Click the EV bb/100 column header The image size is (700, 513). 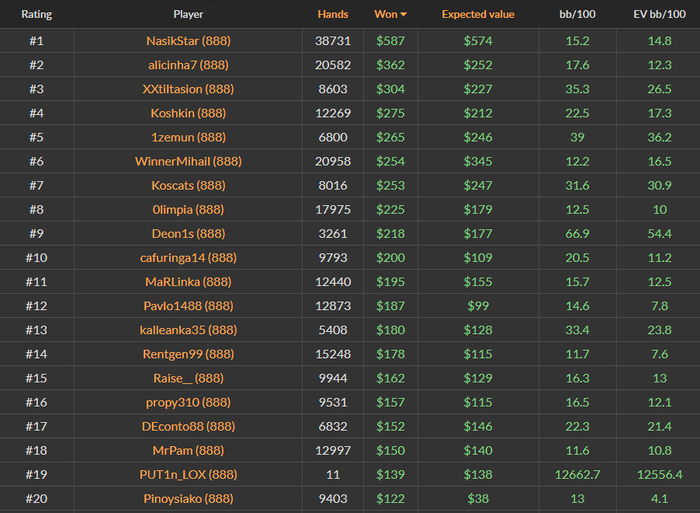click(x=659, y=14)
